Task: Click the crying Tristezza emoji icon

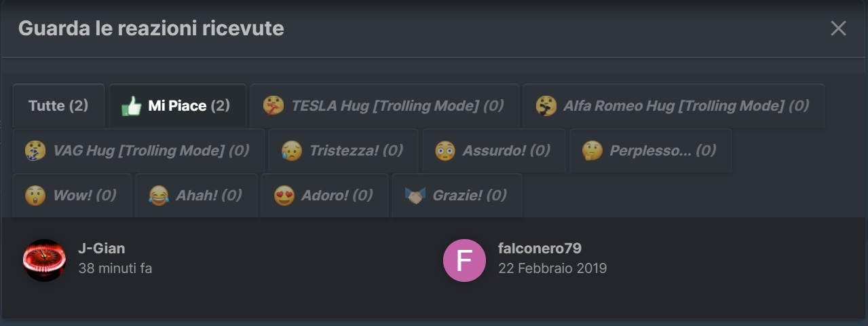Action: (292, 150)
